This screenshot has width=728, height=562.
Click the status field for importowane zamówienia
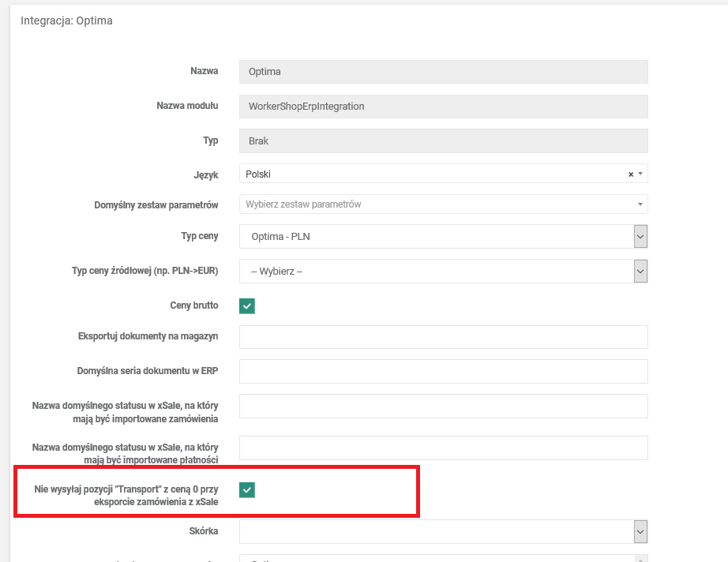tap(443, 406)
